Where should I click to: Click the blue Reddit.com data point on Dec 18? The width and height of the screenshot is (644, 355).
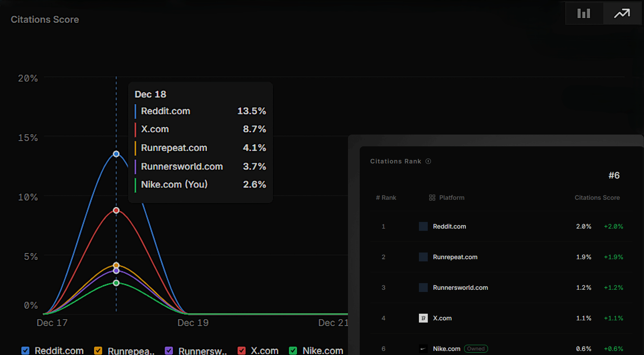click(x=116, y=154)
